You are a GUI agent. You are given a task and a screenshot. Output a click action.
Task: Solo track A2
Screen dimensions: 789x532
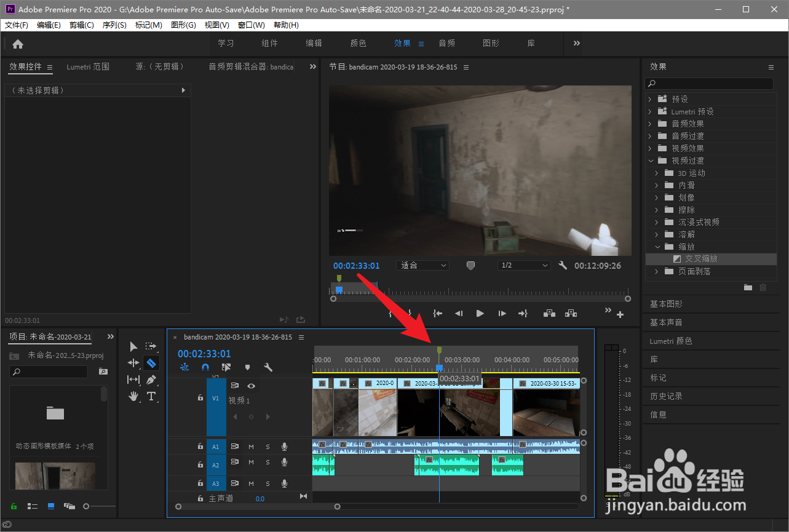point(268,462)
